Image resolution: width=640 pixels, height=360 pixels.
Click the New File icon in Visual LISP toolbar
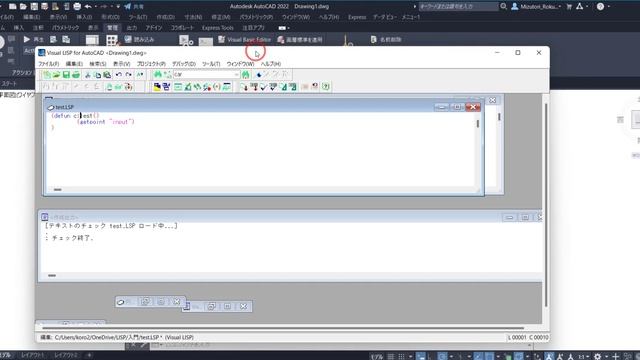pos(47,75)
